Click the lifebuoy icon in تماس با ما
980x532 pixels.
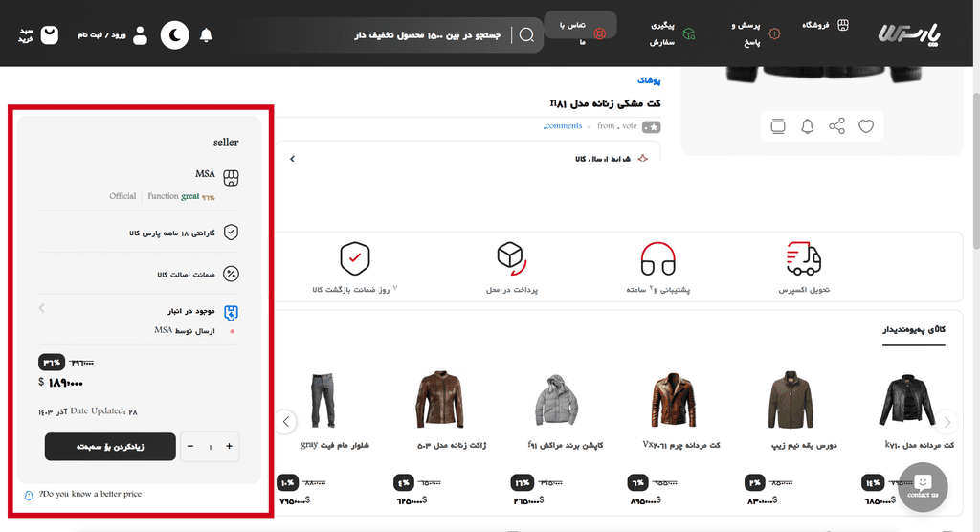(x=599, y=33)
